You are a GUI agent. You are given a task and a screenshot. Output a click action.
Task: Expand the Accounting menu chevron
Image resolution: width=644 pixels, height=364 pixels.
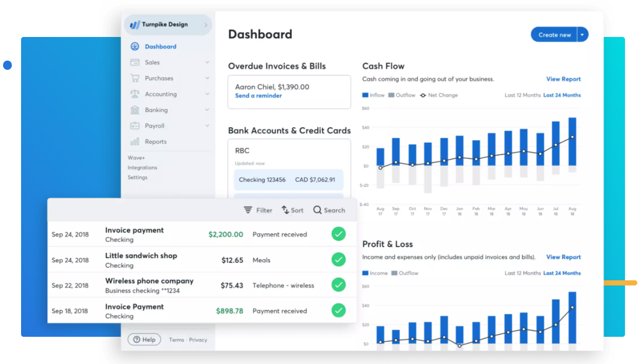click(x=207, y=94)
